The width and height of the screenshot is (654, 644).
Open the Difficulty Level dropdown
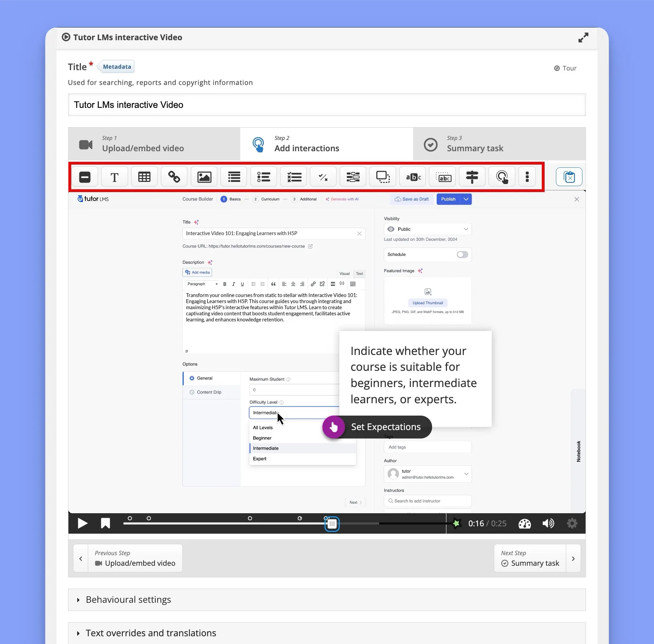pos(294,413)
